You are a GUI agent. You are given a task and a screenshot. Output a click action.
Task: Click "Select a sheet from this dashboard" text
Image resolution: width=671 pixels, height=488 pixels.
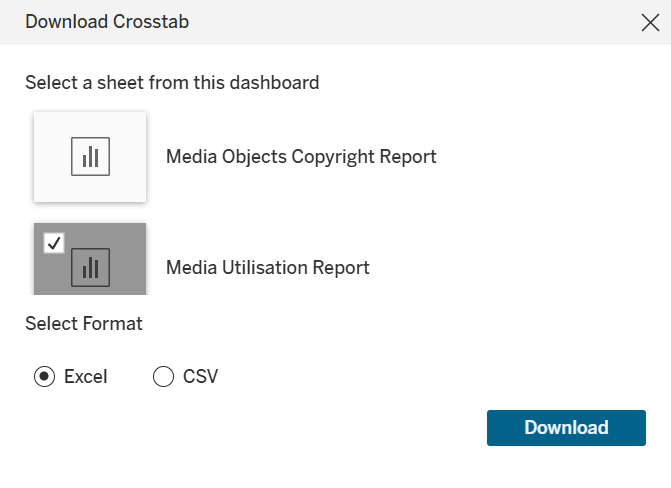[172, 83]
